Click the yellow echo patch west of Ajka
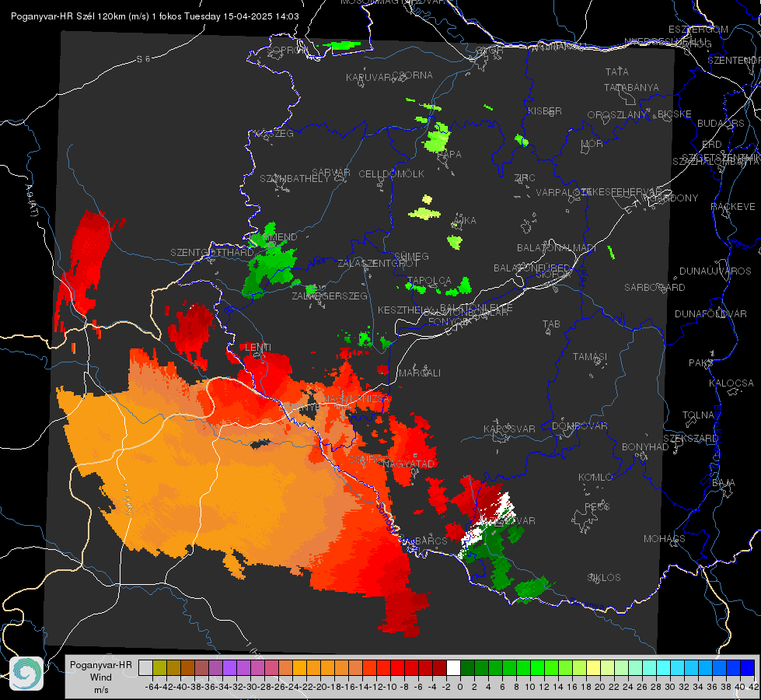Screen dimensions: 761x700 424,213
